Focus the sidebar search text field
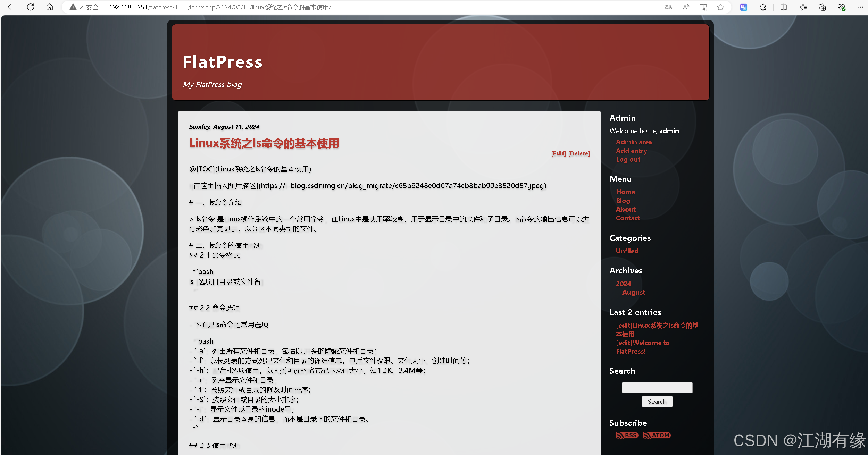This screenshot has width=868, height=455. (657, 387)
